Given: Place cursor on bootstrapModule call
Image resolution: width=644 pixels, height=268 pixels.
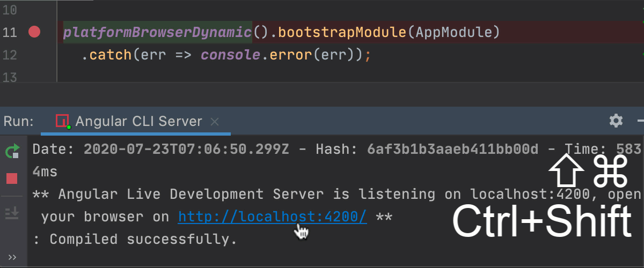Looking at the screenshot, I should pos(342,33).
